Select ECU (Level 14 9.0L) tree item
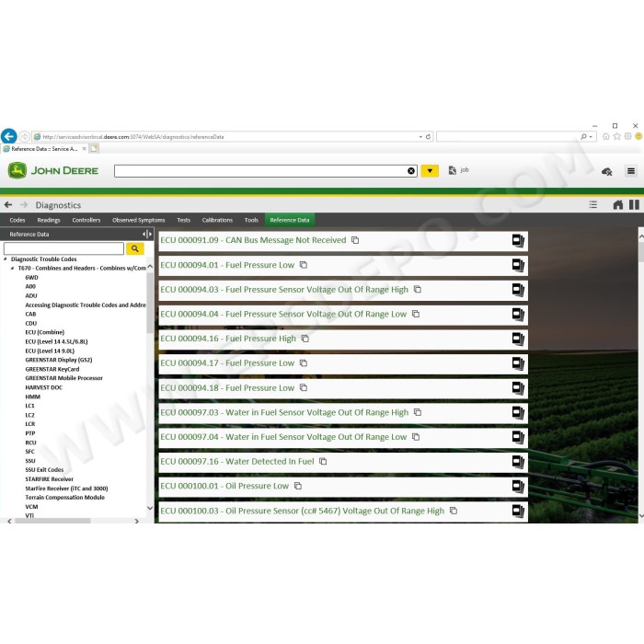Viewport: 644px width, 644px height. pyautogui.click(x=50, y=351)
